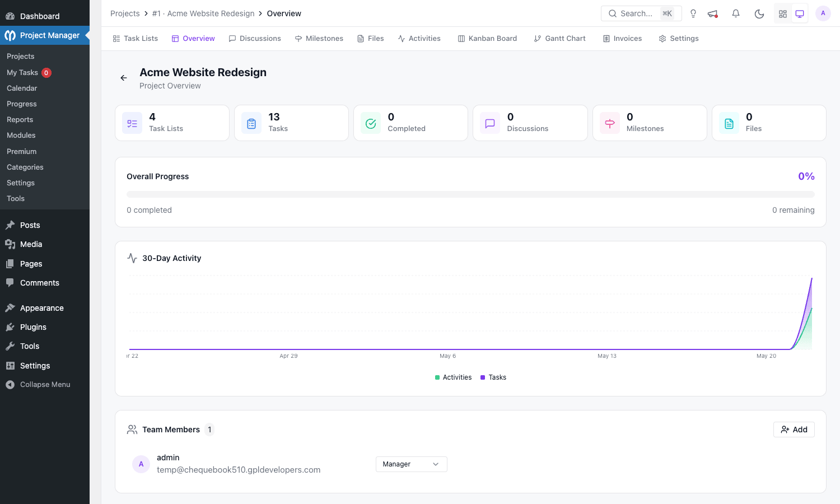
Task: Click the Completed checkmark stat icon
Action: point(371,123)
